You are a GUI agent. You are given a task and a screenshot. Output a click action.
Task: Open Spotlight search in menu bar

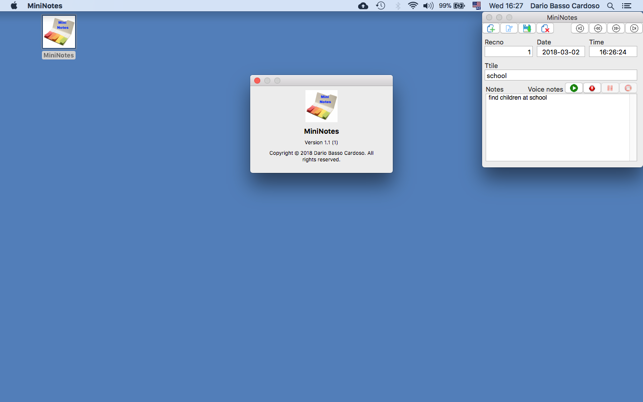click(610, 6)
